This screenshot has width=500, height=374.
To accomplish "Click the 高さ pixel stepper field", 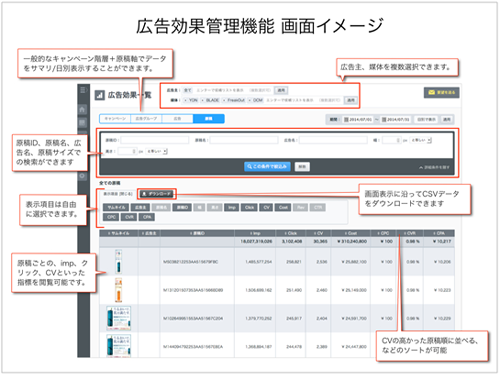I will coord(127,151).
